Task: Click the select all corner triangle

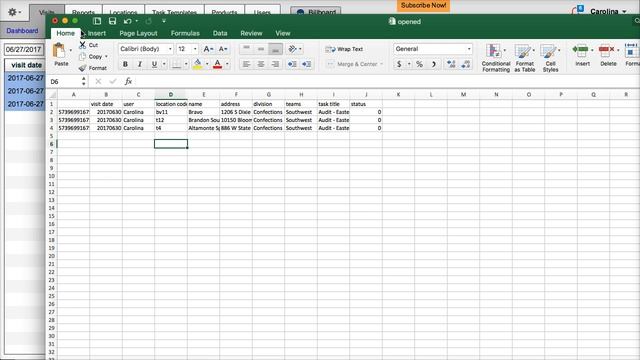Action: 53,95
